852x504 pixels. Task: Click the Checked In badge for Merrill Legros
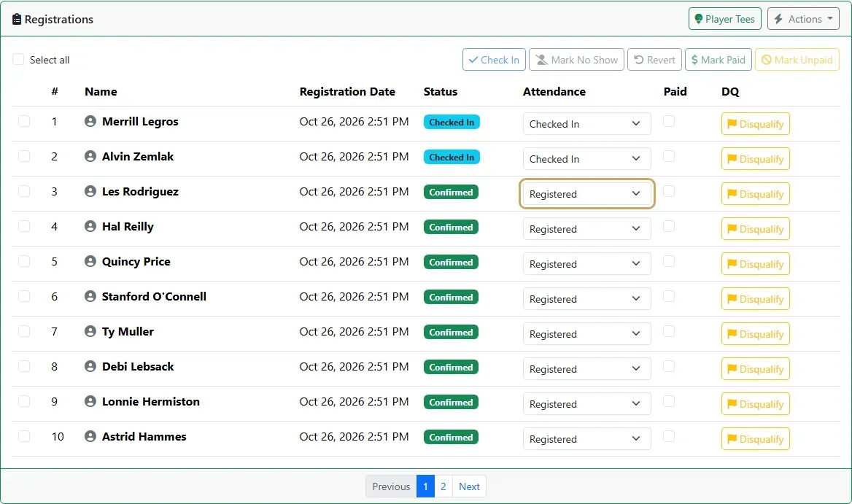[x=452, y=123]
